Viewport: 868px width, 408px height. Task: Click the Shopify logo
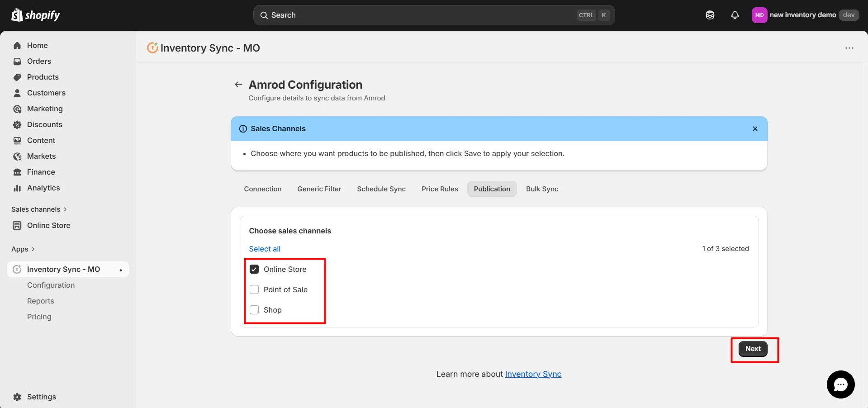pos(35,15)
